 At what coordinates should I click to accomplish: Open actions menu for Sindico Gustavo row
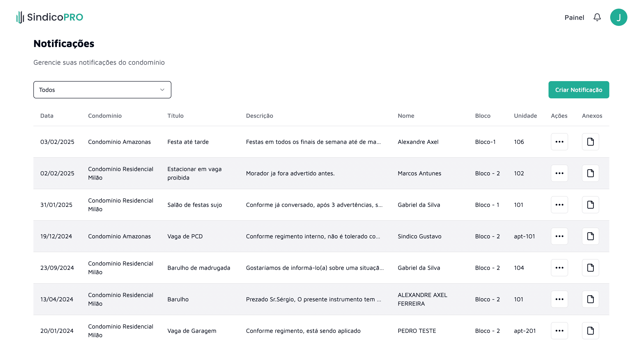tap(559, 236)
